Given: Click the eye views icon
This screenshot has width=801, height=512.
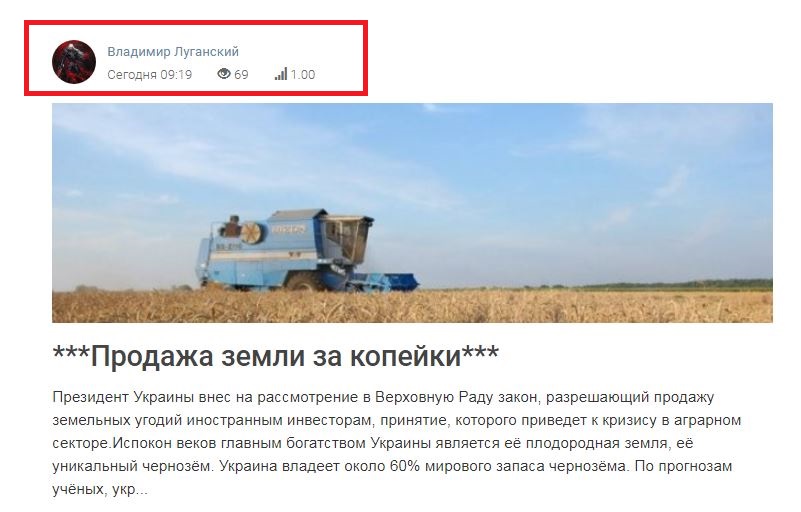Looking at the screenshot, I should pos(224,74).
